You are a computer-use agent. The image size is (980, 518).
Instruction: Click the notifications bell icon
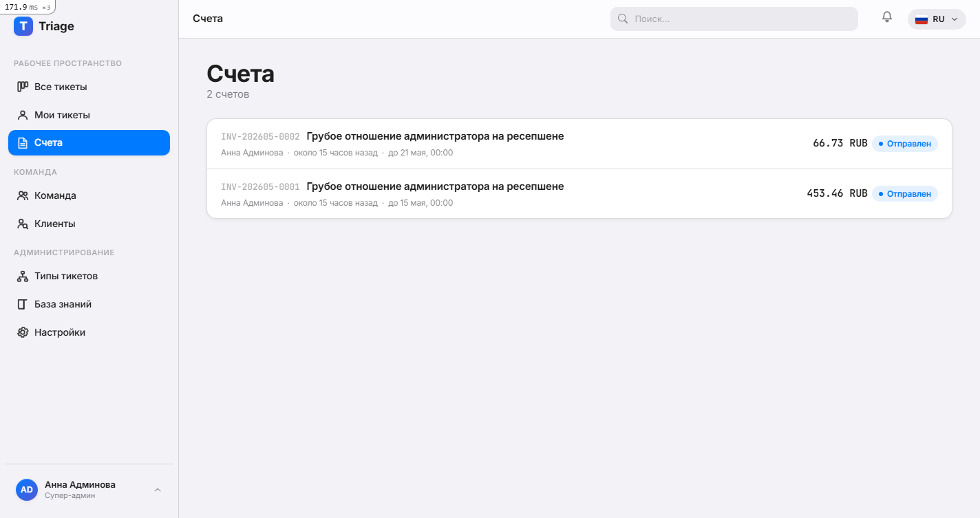pos(887,17)
